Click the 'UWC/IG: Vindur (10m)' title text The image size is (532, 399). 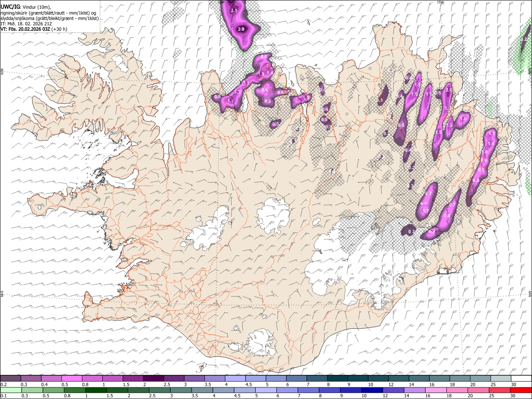click(x=26, y=7)
